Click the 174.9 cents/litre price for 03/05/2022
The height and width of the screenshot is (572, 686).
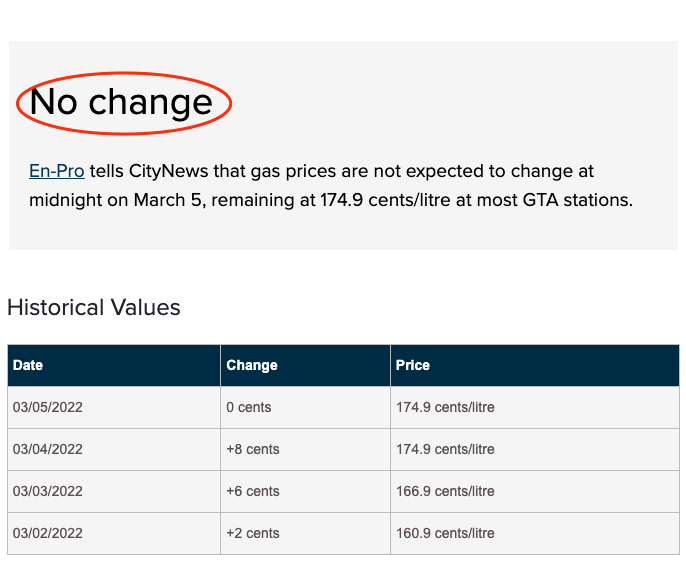535,407
